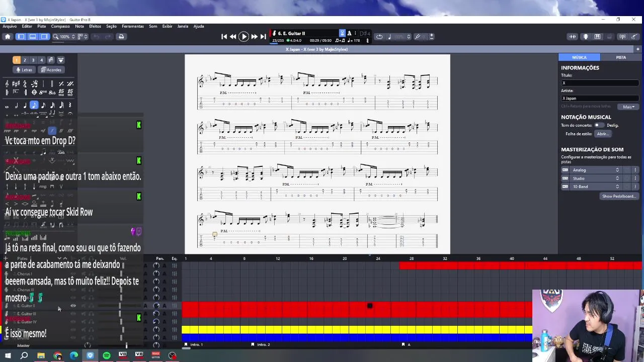The image size is (644, 362).
Task: Switch to the PISTA tab
Action: [621, 57]
